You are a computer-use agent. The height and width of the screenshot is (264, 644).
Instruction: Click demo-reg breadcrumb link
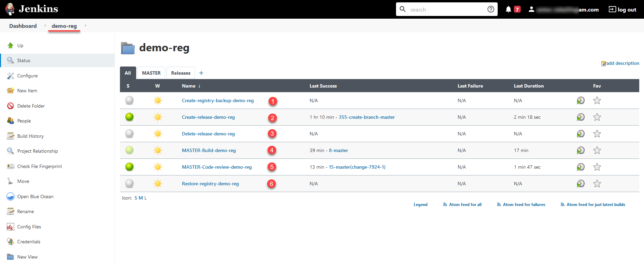tap(64, 26)
